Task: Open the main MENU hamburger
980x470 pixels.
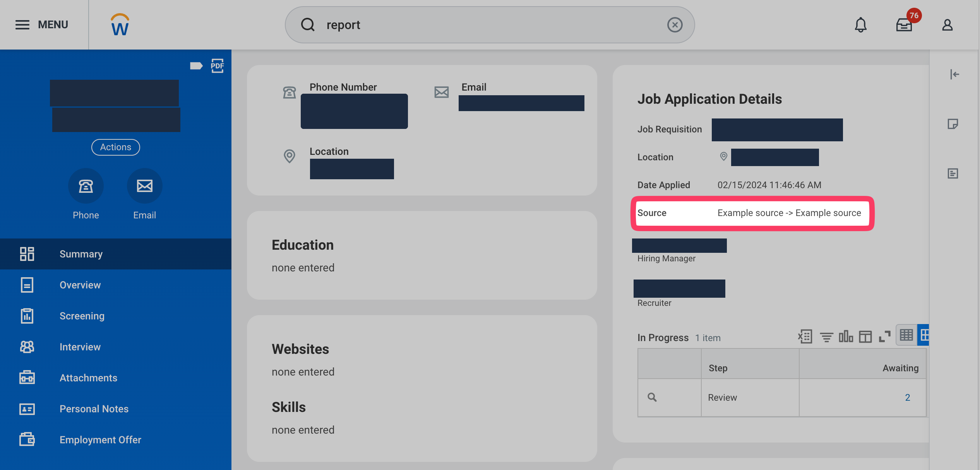Action: (x=22, y=25)
